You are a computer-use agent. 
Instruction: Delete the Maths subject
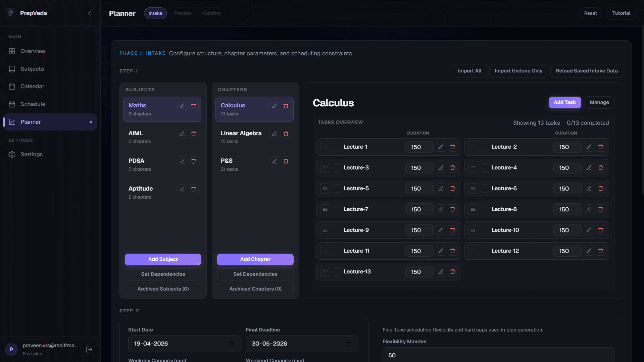[194, 106]
